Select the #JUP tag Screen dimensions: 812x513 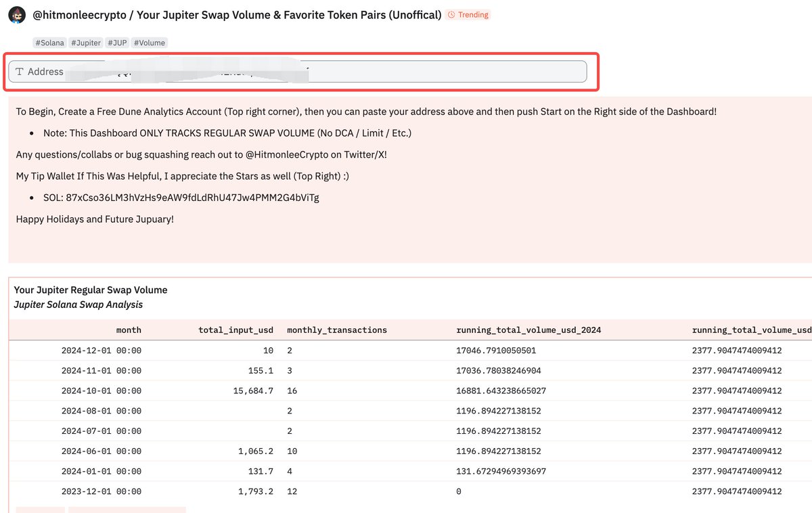tap(117, 43)
